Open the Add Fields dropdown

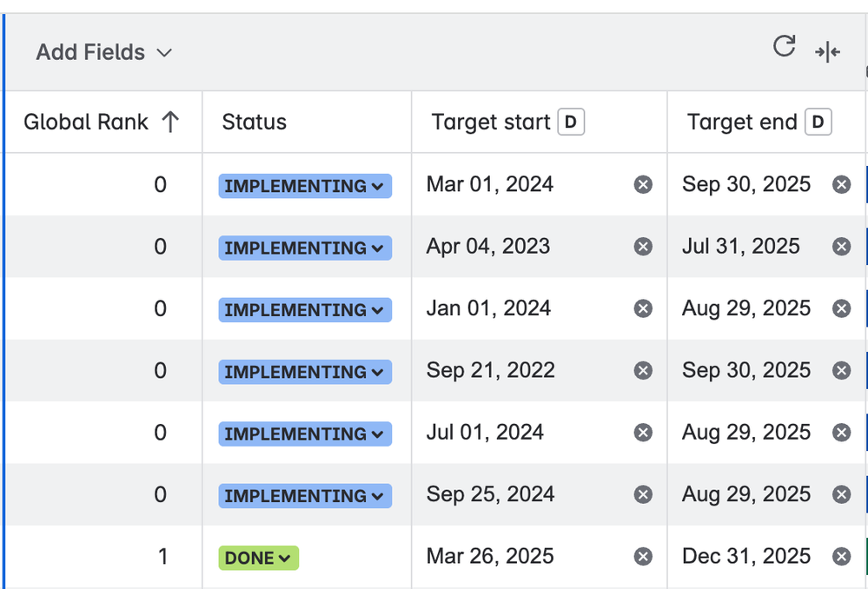click(x=104, y=53)
